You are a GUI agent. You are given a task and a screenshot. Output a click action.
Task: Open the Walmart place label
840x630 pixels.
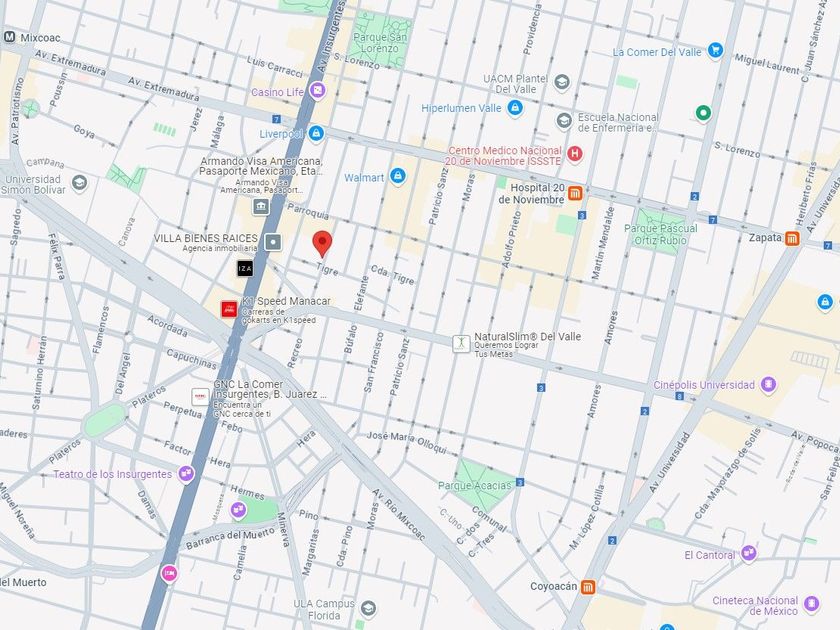click(x=364, y=178)
